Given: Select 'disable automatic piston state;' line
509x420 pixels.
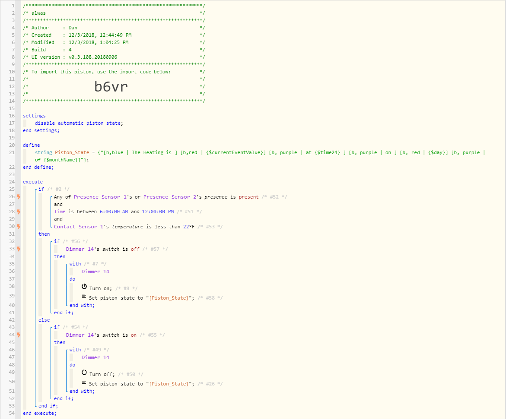Looking at the screenshot, I should (x=79, y=123).
